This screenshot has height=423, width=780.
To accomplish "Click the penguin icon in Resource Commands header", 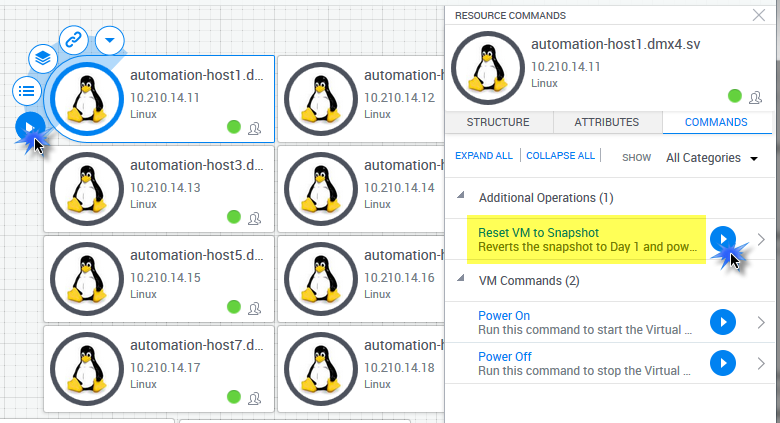I will [x=488, y=68].
